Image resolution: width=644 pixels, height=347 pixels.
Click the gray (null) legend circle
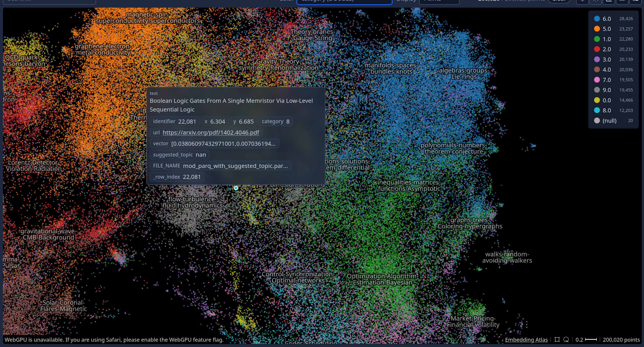pos(597,120)
